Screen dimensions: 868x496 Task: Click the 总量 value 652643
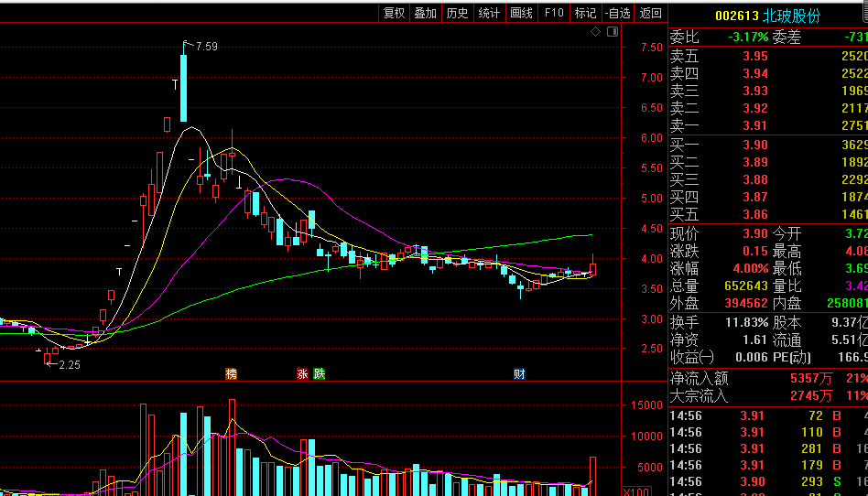pyautogui.click(x=746, y=286)
